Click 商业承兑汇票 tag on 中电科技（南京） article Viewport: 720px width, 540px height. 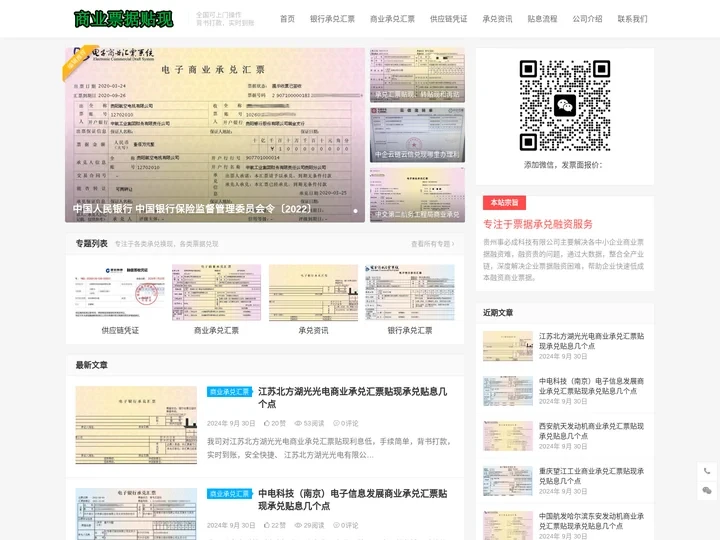tap(229, 494)
